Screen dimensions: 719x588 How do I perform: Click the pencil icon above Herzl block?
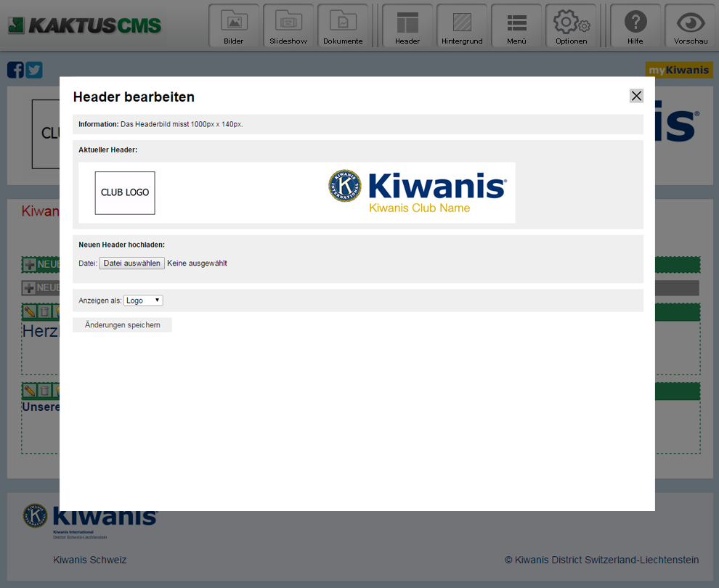(x=29, y=311)
